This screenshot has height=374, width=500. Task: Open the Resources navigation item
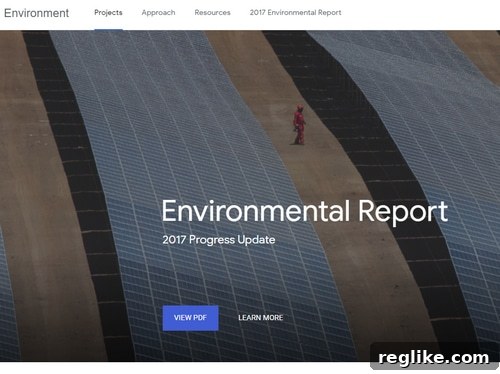pos(212,13)
